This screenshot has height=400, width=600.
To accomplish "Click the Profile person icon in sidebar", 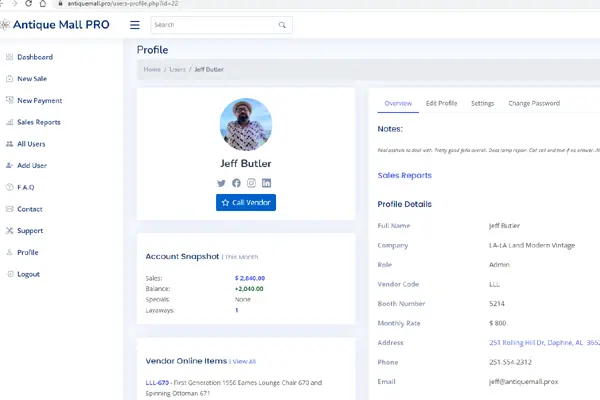I will point(10,252).
